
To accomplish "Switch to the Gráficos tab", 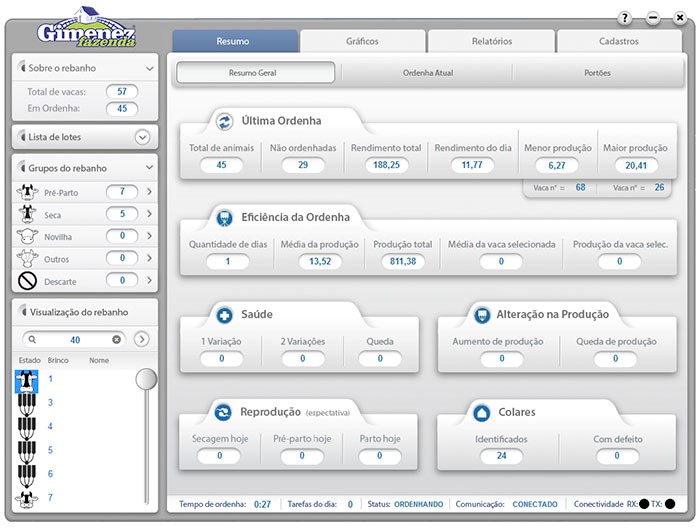I will (x=362, y=41).
